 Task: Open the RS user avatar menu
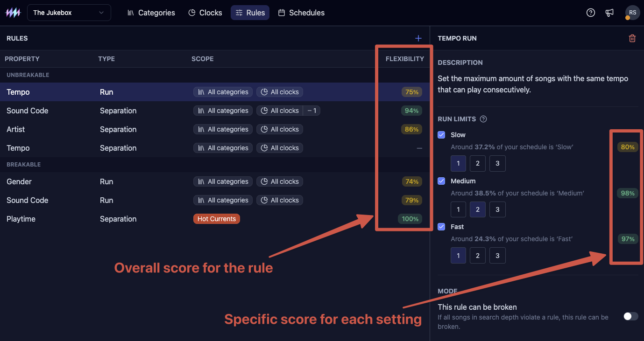click(632, 13)
